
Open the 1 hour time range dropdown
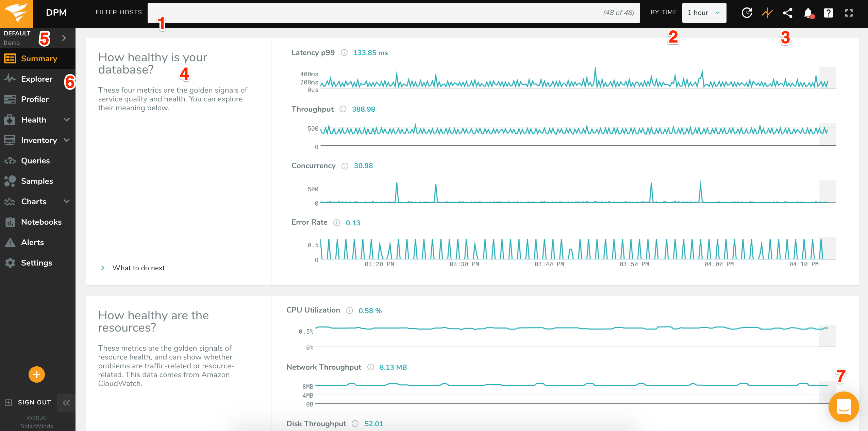coord(704,13)
